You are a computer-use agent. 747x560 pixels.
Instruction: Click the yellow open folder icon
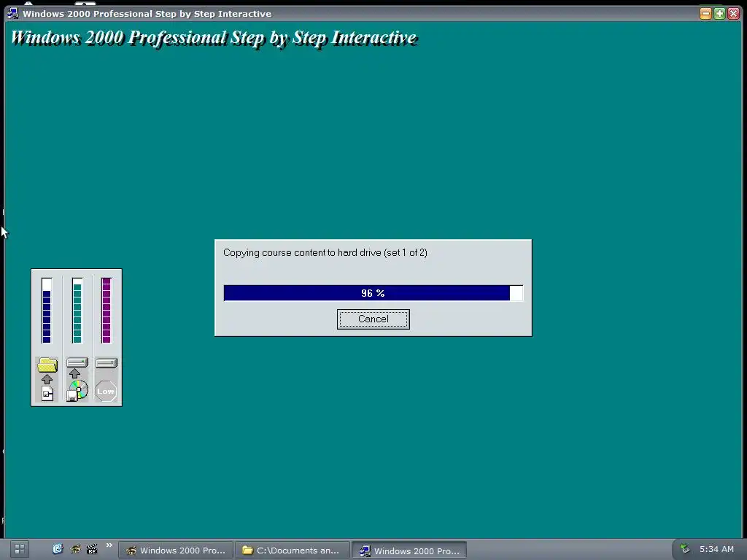[47, 365]
